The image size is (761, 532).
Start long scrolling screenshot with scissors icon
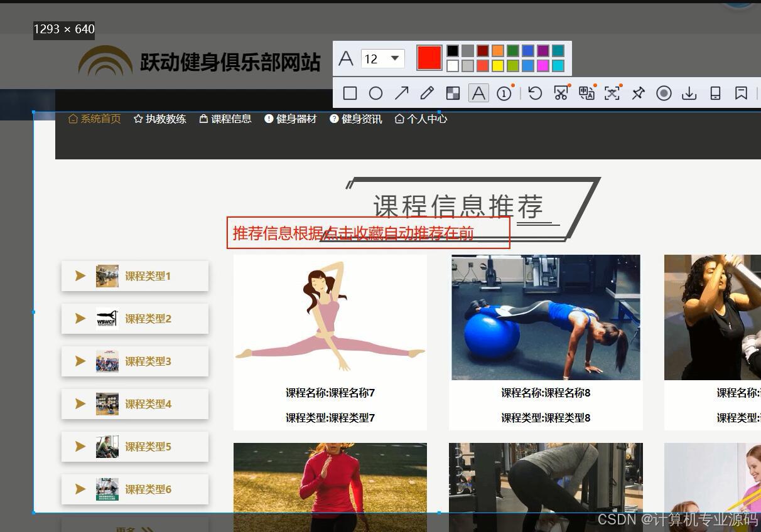(x=561, y=93)
